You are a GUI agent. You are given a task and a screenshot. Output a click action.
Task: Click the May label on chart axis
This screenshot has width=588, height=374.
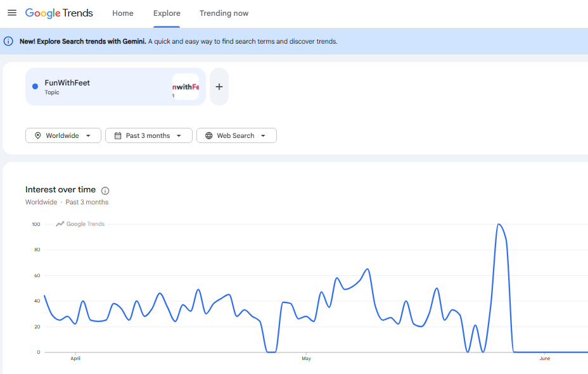click(x=307, y=359)
